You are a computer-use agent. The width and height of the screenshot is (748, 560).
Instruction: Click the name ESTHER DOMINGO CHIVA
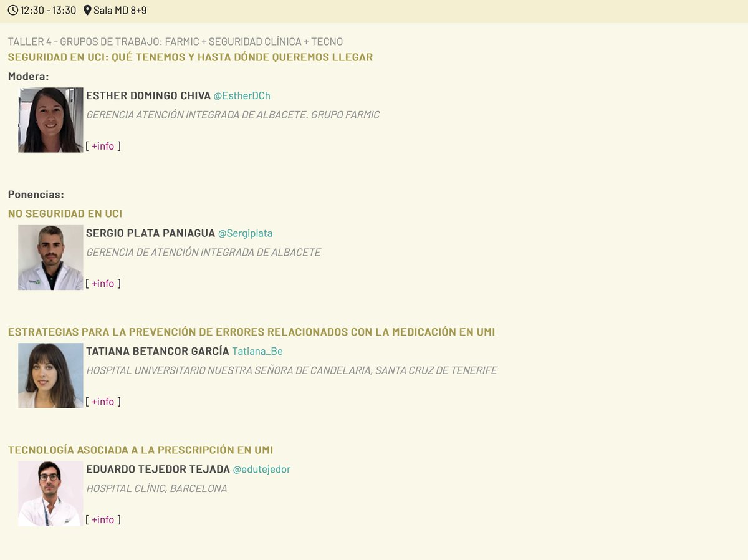click(x=148, y=96)
